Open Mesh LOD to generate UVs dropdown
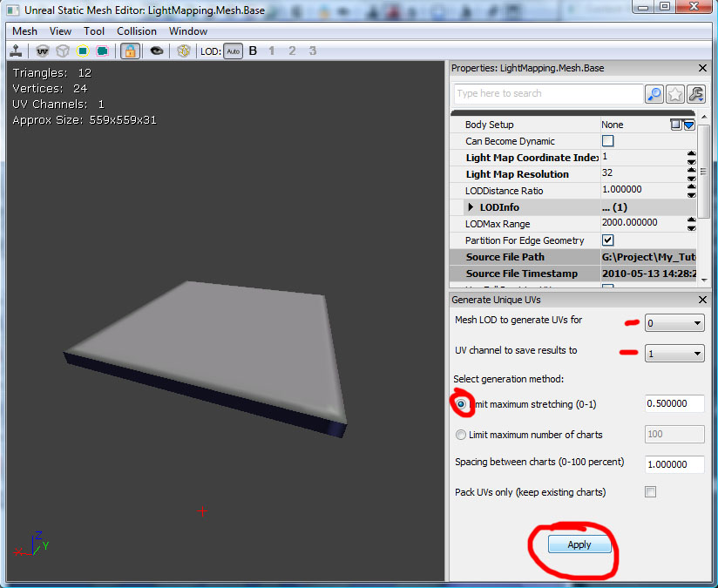 [x=674, y=322]
